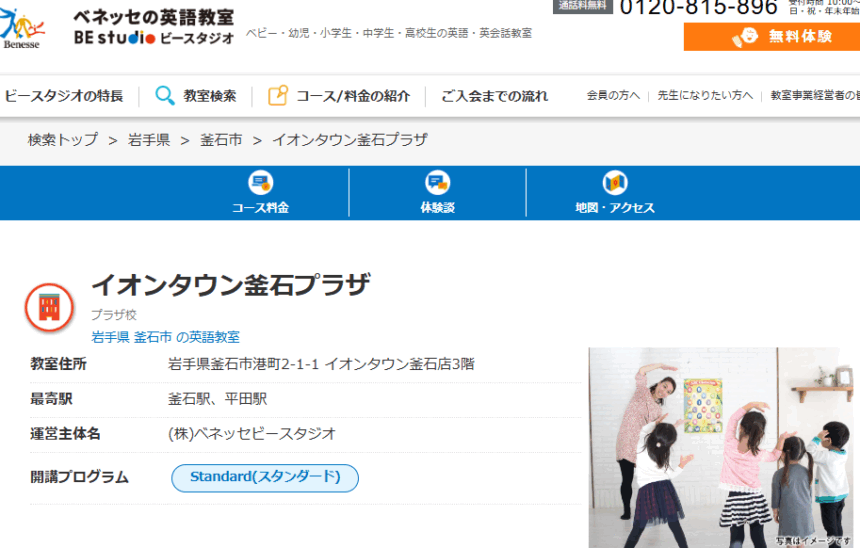Go to 検索トップ breadcrumb
The image size is (860, 548).
pyautogui.click(x=63, y=140)
